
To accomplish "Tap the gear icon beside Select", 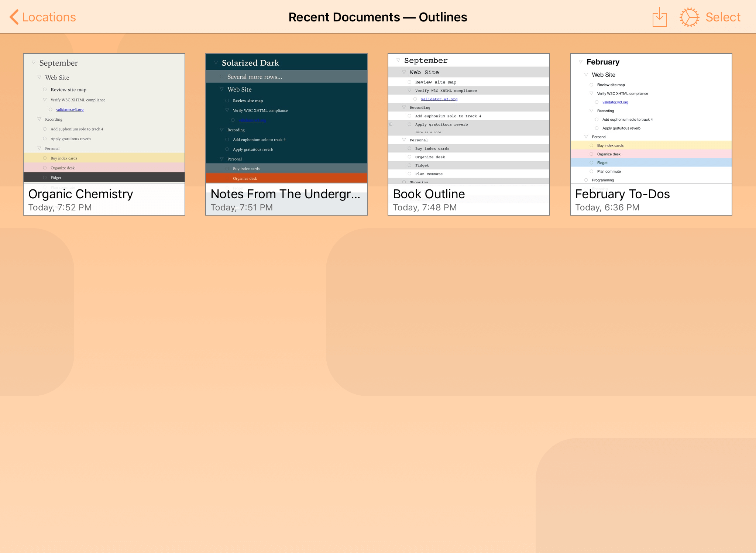I will [x=690, y=17].
